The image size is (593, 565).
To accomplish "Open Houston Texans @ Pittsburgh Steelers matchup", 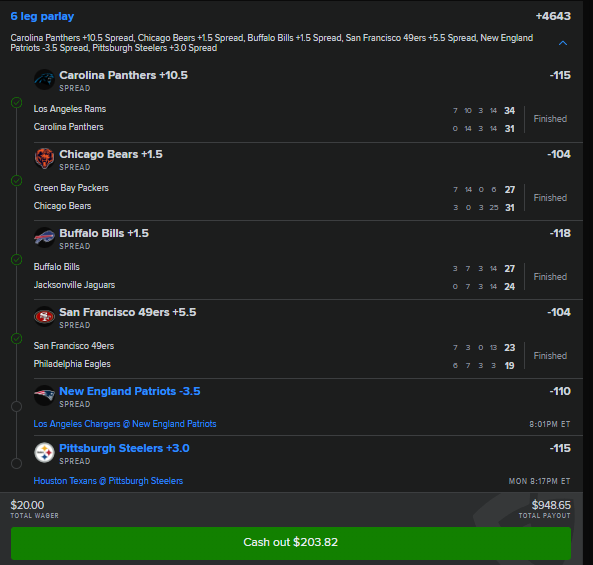I will click(108, 481).
